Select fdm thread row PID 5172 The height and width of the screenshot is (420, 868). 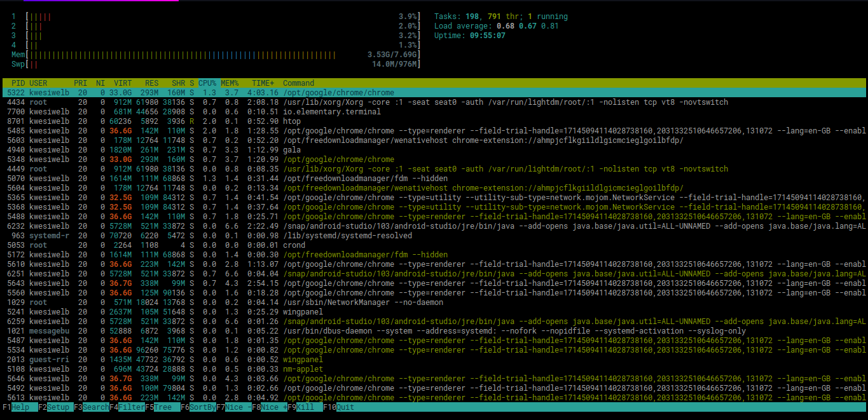[434, 255]
